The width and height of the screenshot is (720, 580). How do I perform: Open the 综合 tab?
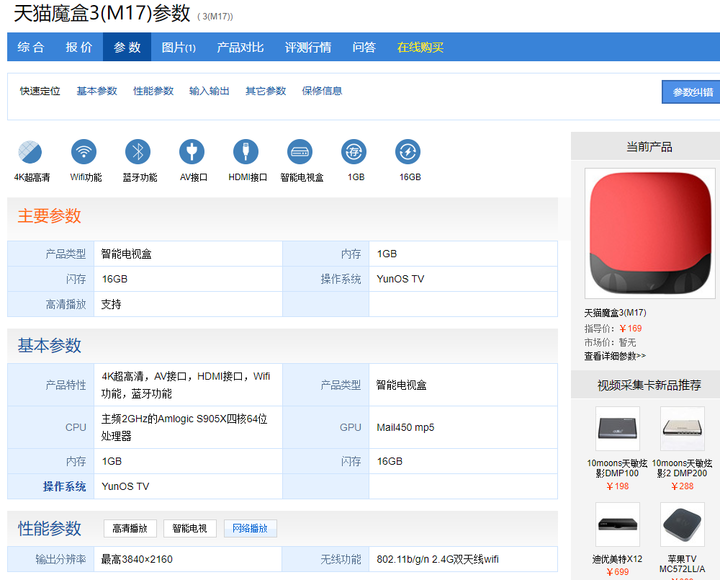(x=31, y=47)
